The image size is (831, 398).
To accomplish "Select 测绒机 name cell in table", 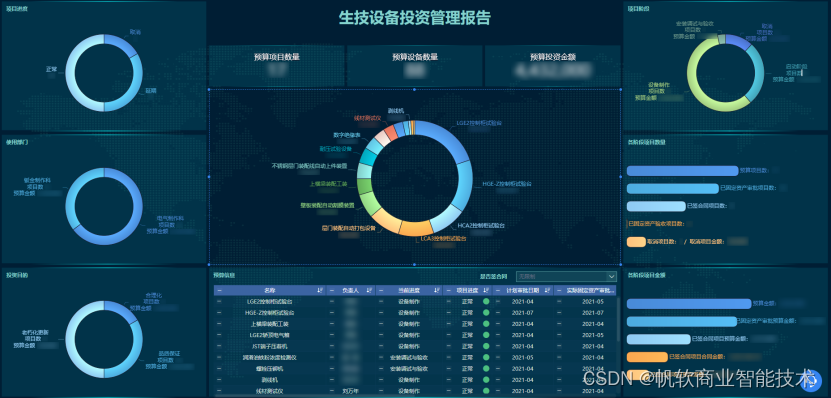I will [x=270, y=380].
